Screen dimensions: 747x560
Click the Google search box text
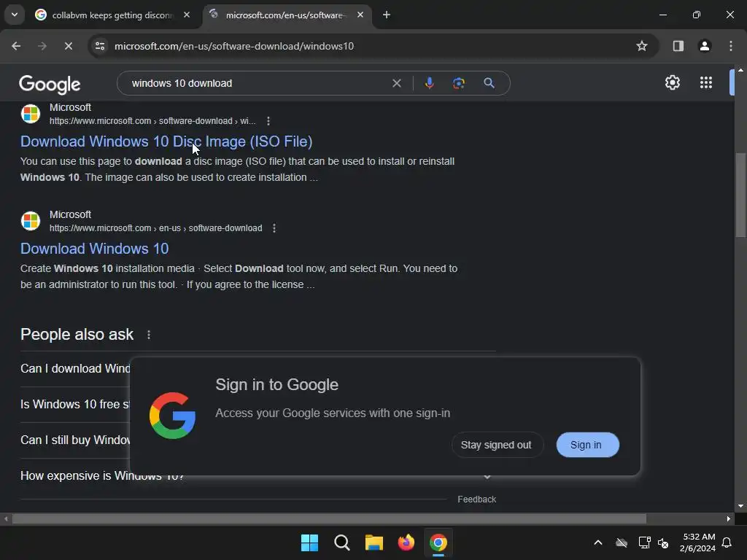182,83
